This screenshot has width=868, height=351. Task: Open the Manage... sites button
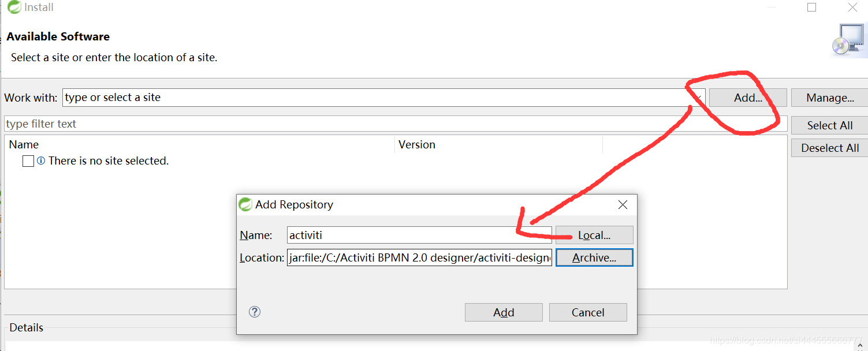[x=830, y=98]
